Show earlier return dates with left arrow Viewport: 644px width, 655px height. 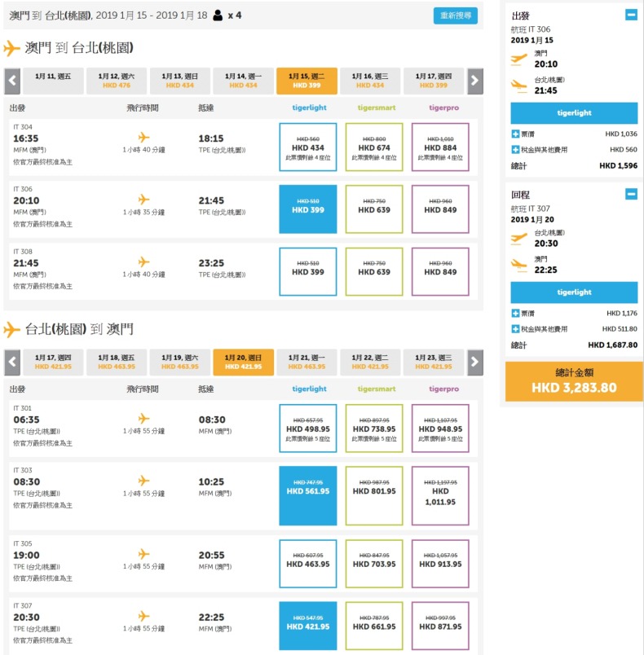[x=12, y=363]
